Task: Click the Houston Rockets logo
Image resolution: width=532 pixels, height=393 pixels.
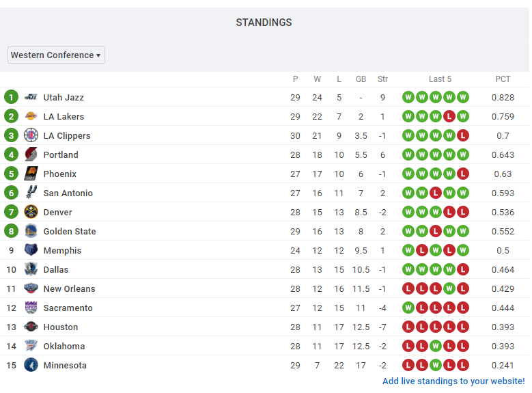Action: tap(31, 327)
